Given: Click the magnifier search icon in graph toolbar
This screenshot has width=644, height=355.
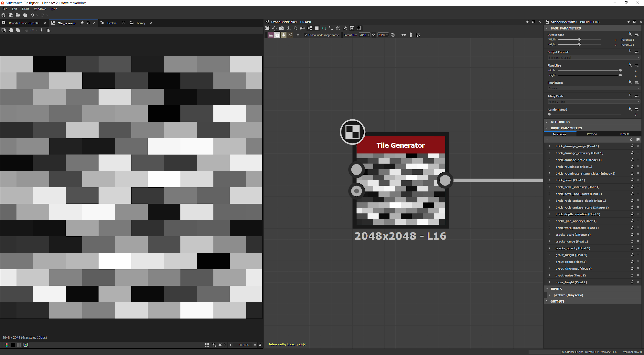Looking at the screenshot, I should tap(295, 28).
